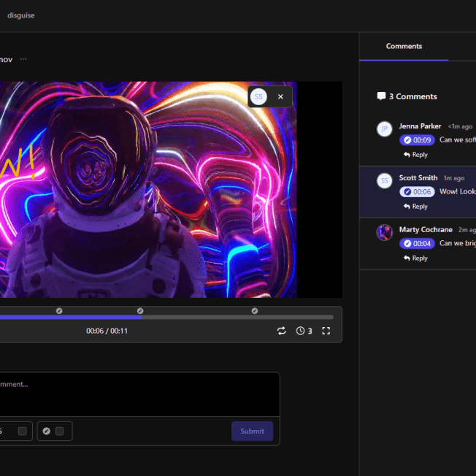The image size is (476, 476).
Task: Enter fullscreen video mode
Action: pos(326,331)
